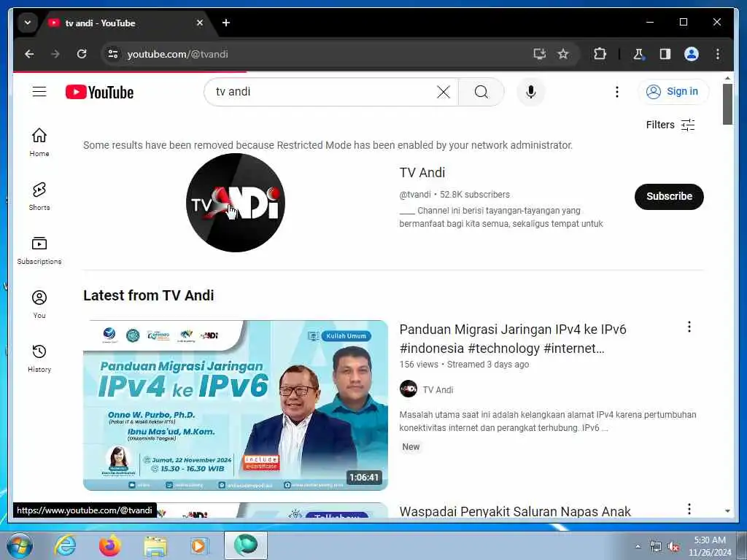Open the Filters options
This screenshot has width=747, height=560.
pyautogui.click(x=670, y=125)
